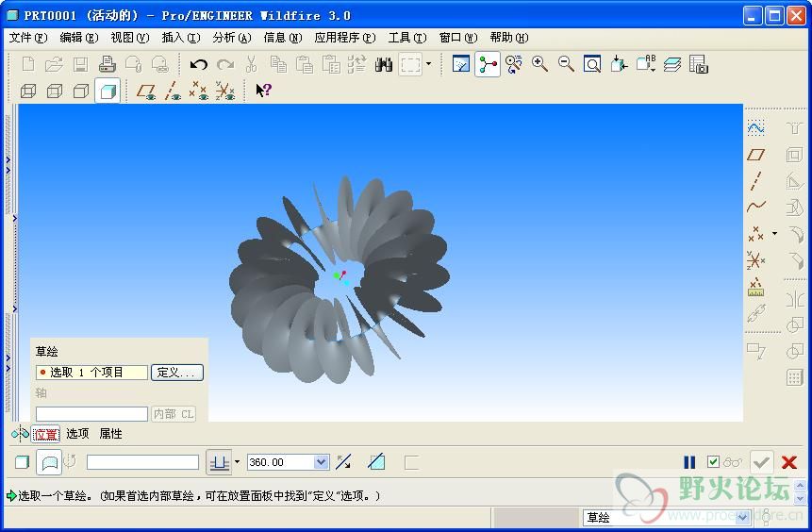Click the Refit to screen icon
Image resolution: width=812 pixels, height=532 pixels.
592,64
